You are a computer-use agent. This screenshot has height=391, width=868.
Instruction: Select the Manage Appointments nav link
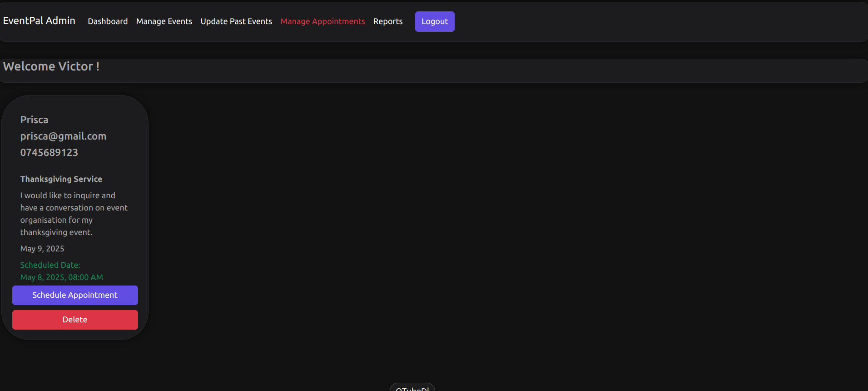pos(322,21)
